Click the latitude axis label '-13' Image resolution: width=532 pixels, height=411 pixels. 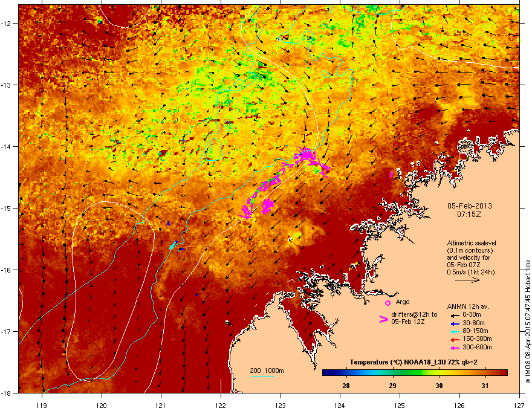6,85
